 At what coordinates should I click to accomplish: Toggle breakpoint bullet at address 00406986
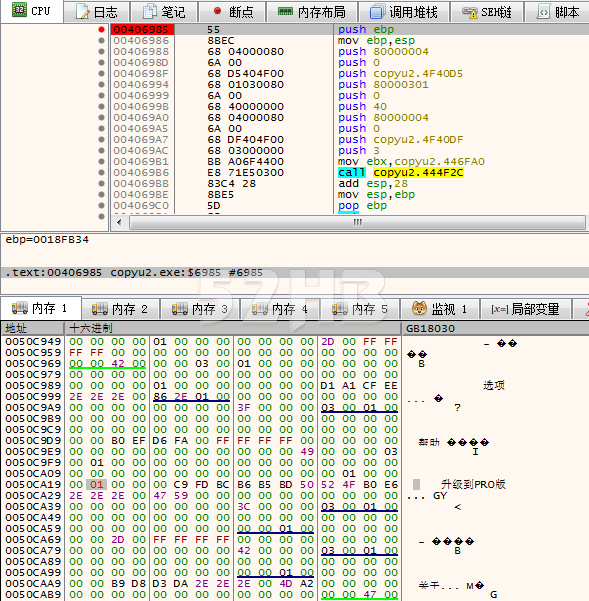pos(101,40)
